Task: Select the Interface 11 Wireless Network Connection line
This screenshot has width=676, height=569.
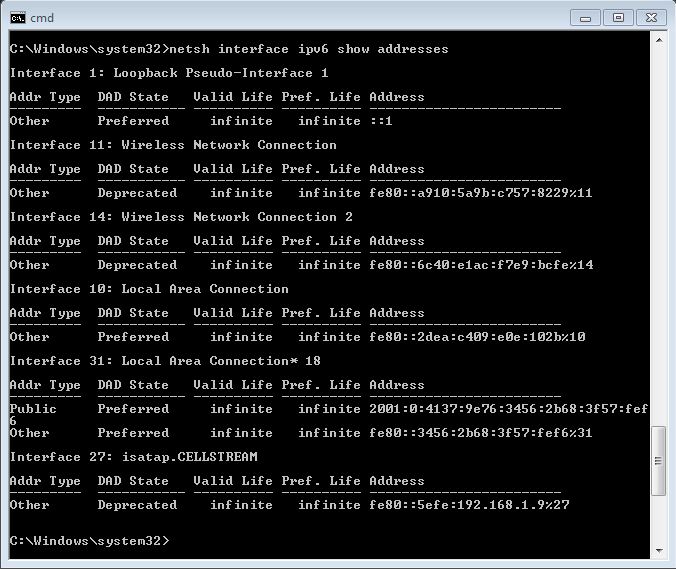Action: (x=173, y=145)
